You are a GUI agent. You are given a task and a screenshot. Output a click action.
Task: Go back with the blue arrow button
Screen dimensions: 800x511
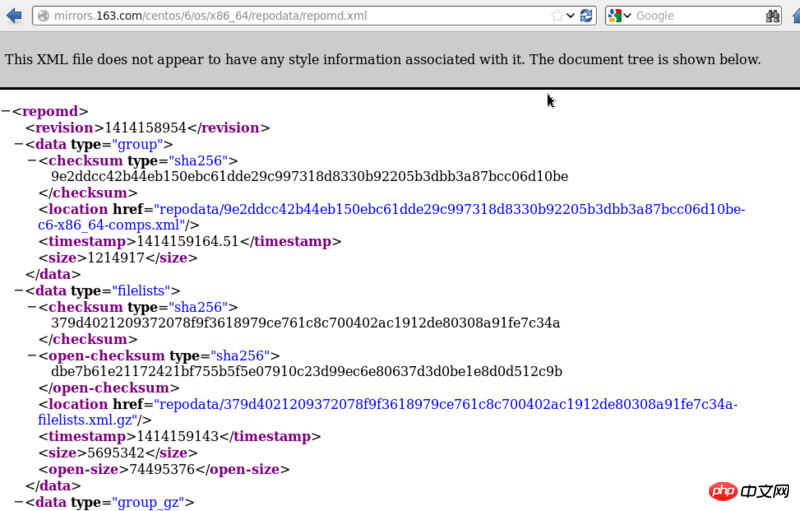[x=14, y=15]
